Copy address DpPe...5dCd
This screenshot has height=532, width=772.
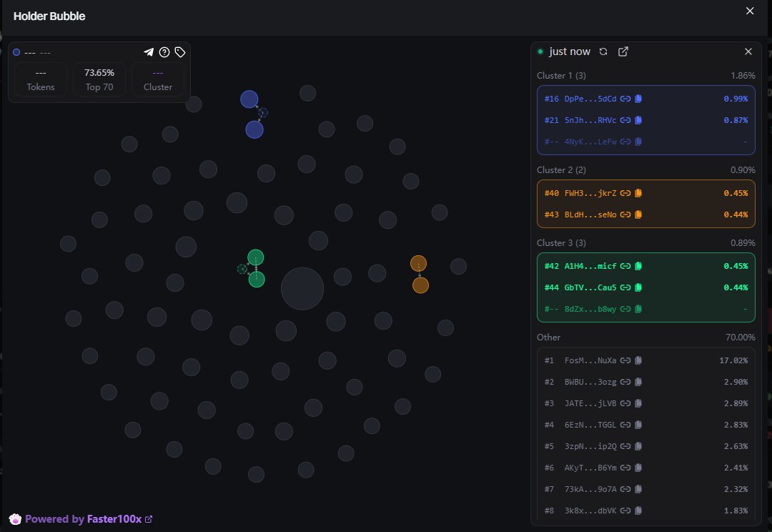tap(638, 99)
